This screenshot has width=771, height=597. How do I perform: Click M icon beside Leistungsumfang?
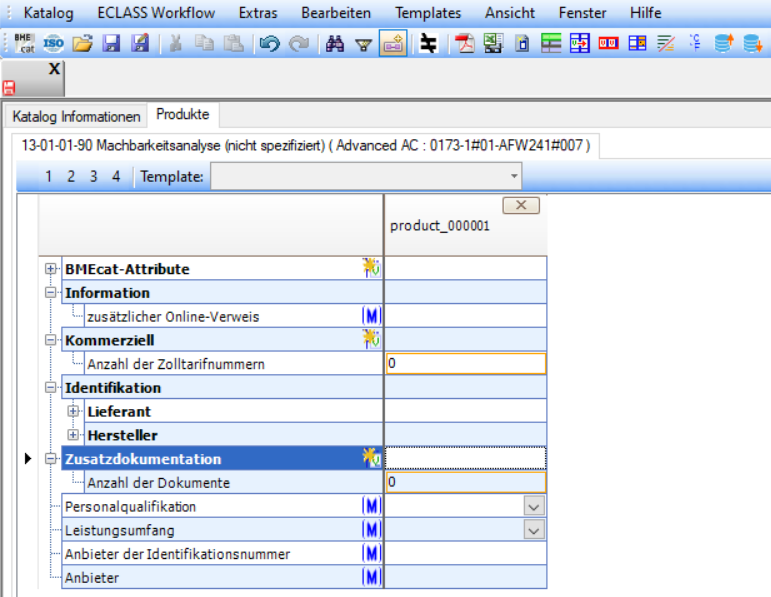pos(372,529)
